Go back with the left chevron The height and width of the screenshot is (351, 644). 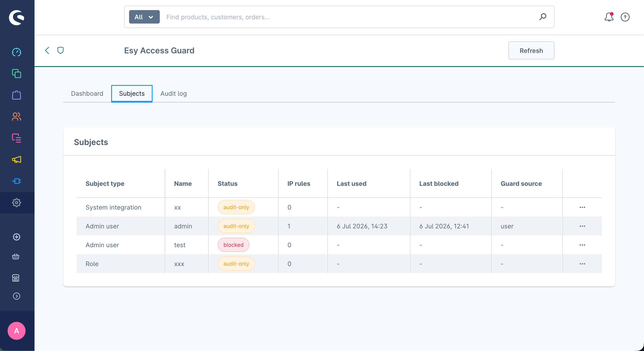[47, 50]
